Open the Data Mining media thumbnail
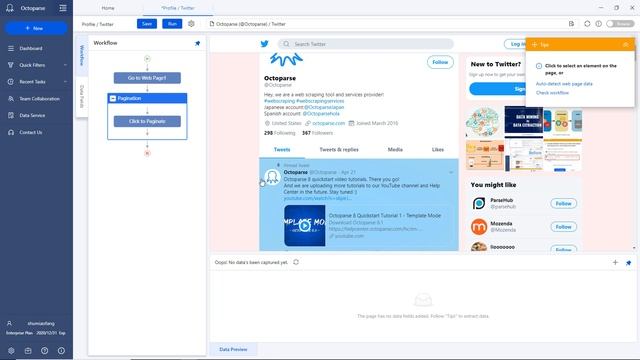 523,120
